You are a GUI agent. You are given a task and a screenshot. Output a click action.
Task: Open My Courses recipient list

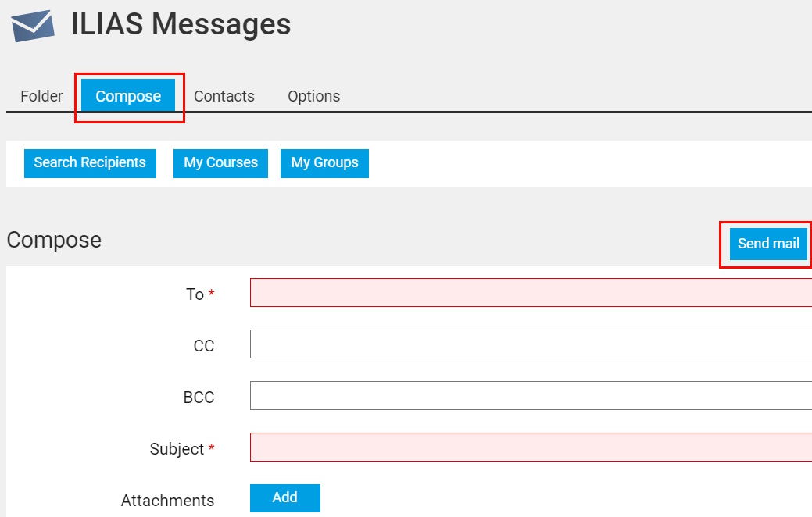(220, 163)
